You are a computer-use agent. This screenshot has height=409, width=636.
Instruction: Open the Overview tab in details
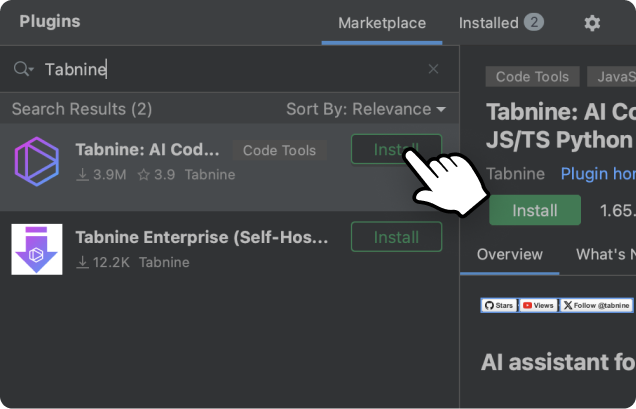point(509,254)
